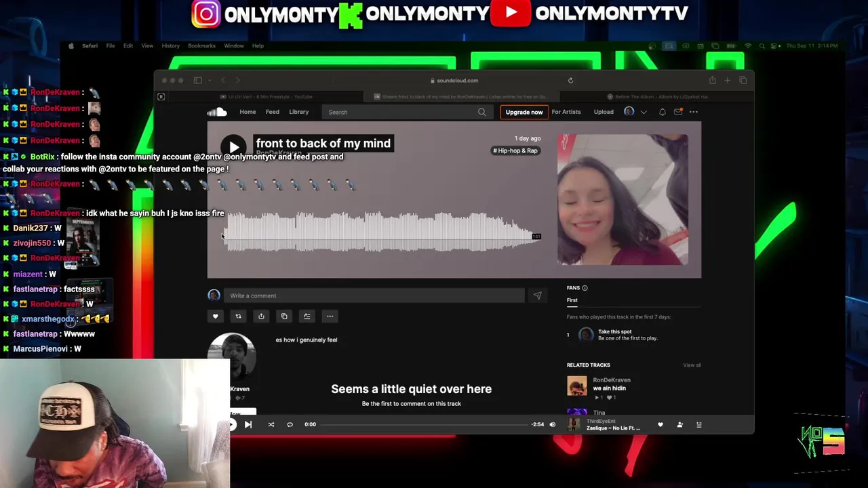Click View all related tracks

[x=692, y=365]
